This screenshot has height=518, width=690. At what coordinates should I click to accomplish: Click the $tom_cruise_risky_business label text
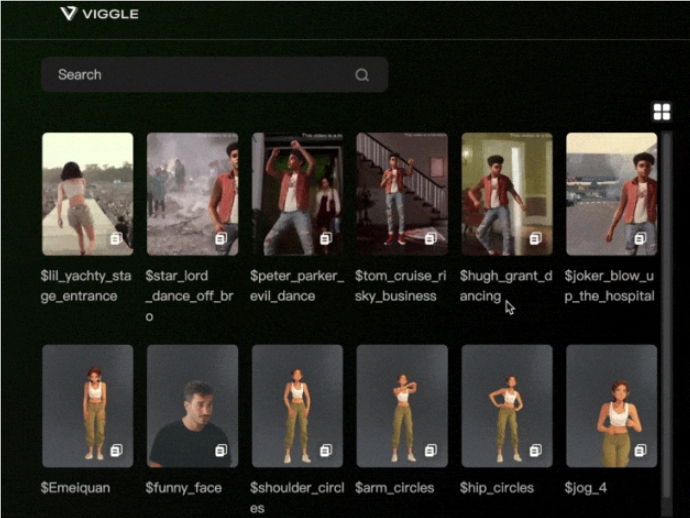pyautogui.click(x=400, y=286)
